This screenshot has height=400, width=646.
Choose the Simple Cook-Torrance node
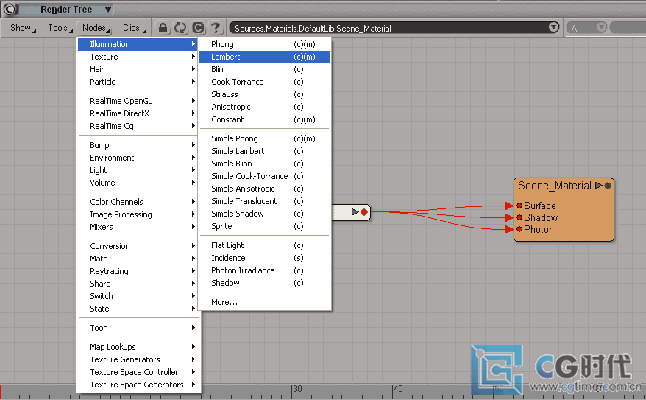[264, 176]
